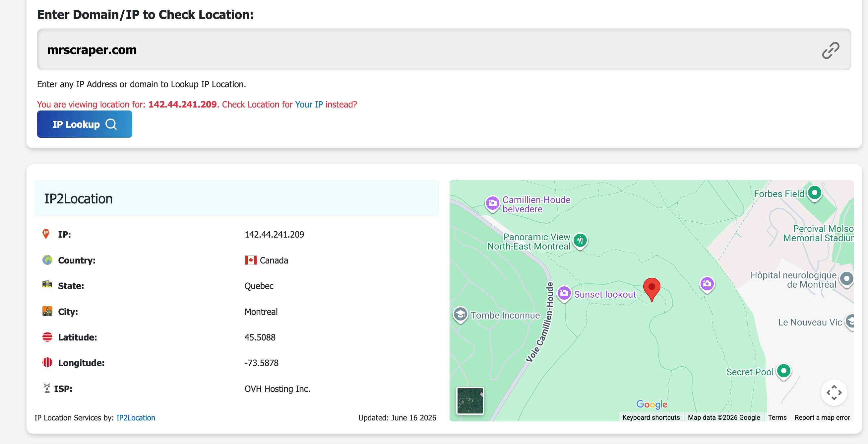Open the Google logo on map
This screenshot has width=868, height=444.
click(x=651, y=404)
